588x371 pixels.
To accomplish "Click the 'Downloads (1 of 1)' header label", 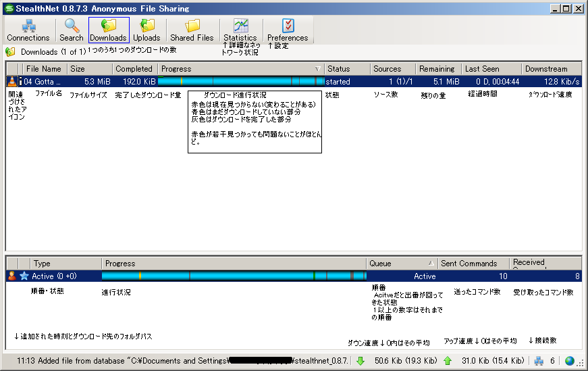I will pyautogui.click(x=53, y=52).
